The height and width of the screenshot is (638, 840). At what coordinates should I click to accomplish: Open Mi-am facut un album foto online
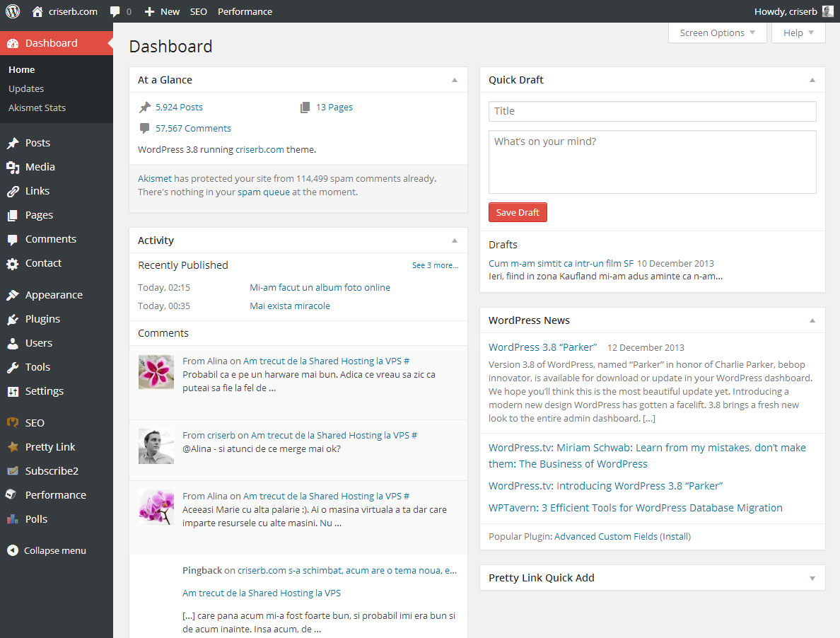(320, 288)
